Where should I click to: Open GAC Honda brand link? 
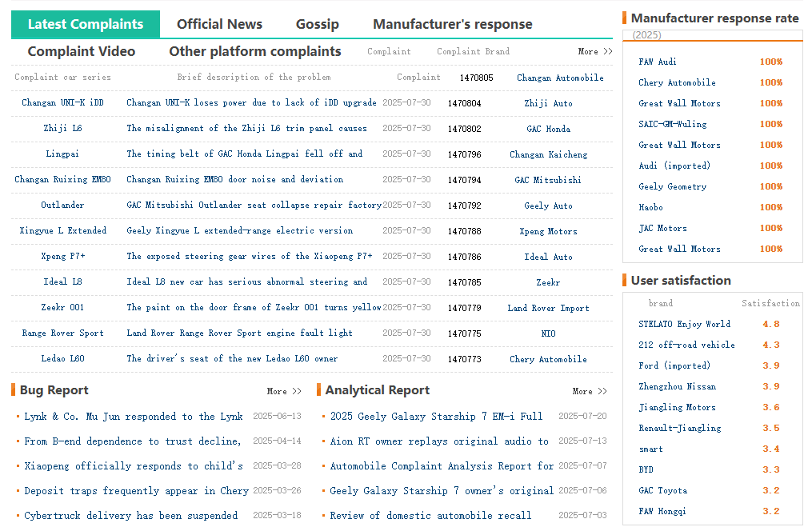click(x=549, y=129)
